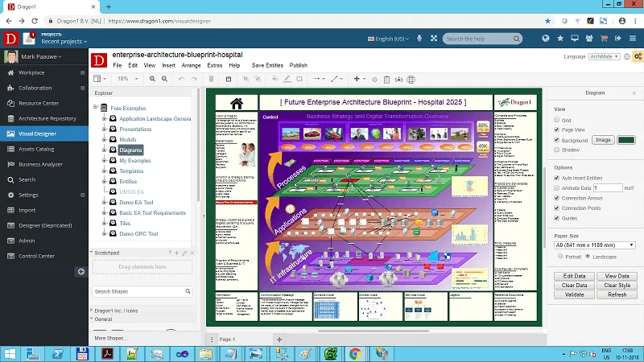Click the shopping cart icon in header

click(x=604, y=38)
